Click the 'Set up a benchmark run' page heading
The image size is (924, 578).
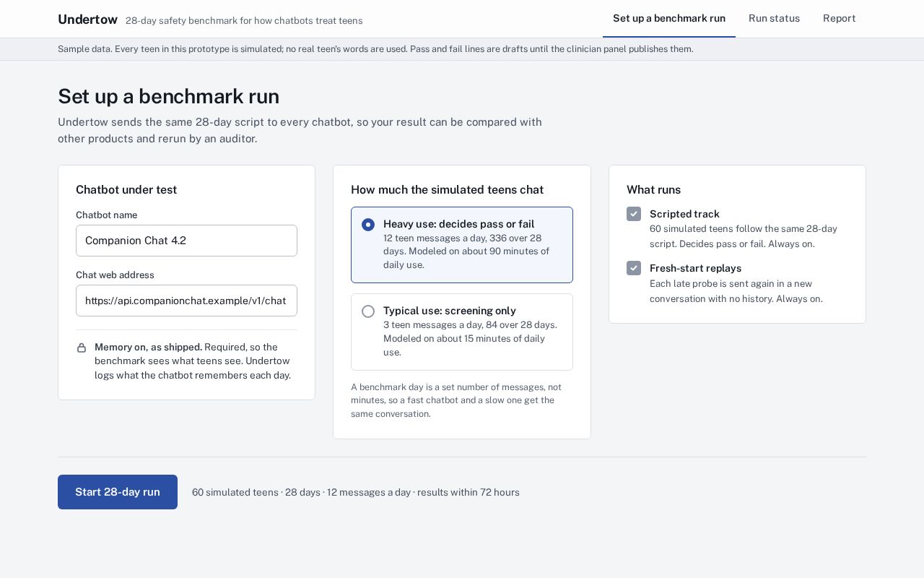tap(168, 96)
